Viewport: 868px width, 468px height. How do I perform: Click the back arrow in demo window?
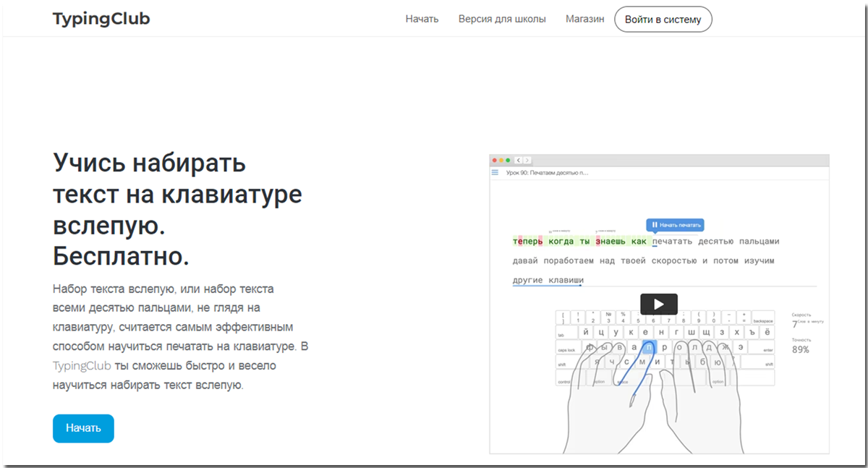pyautogui.click(x=519, y=160)
